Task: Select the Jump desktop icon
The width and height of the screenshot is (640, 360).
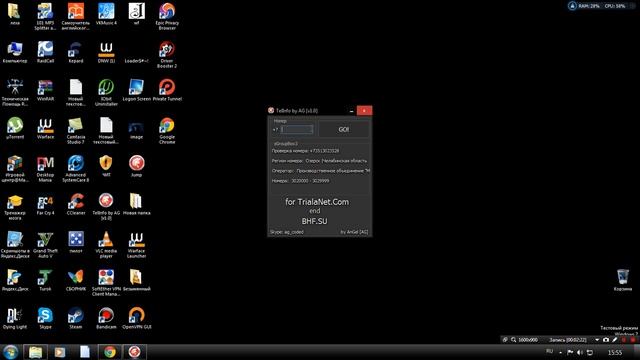Action: (x=136, y=166)
